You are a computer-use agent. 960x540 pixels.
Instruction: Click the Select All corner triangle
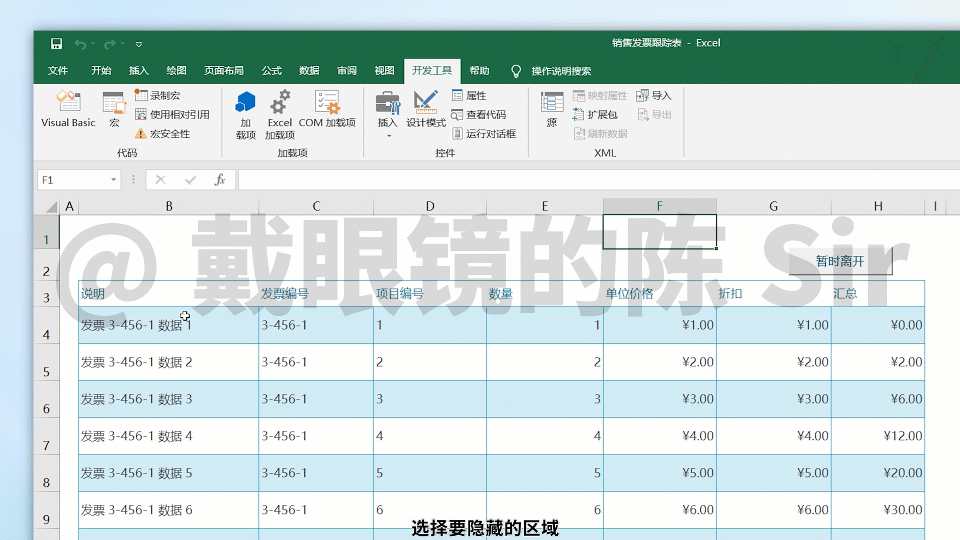51,206
